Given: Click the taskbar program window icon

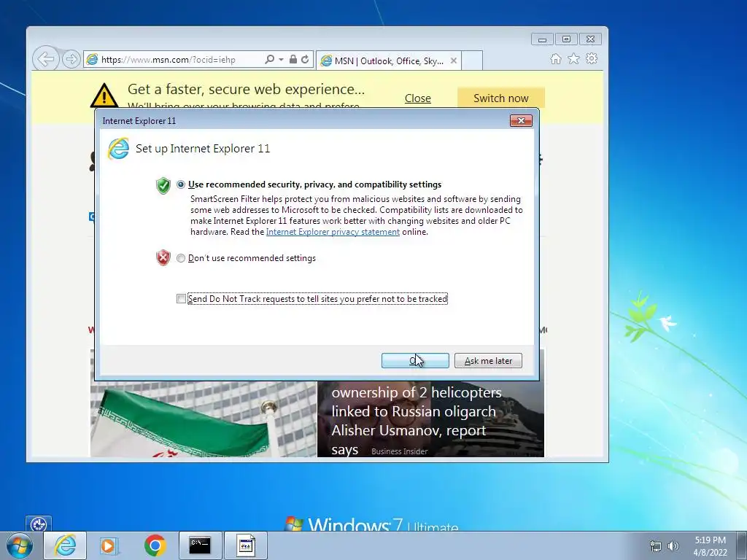Looking at the screenshot, I should (x=245, y=545).
